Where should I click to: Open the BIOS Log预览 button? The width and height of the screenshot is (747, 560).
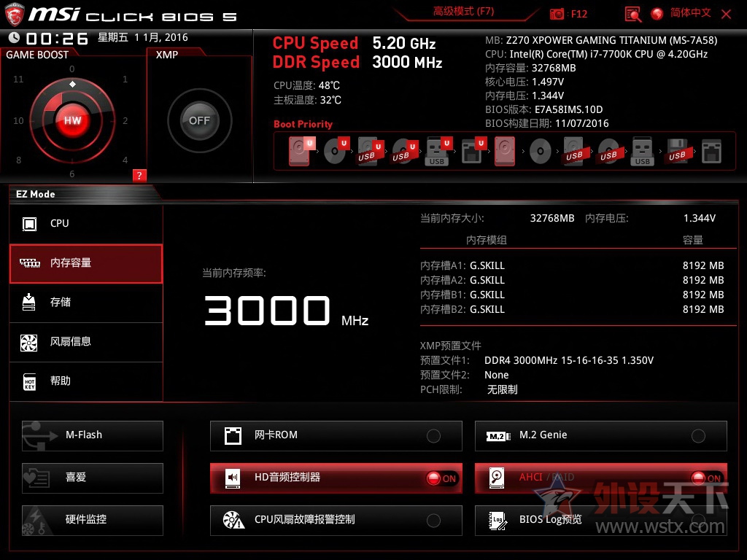click(x=601, y=521)
